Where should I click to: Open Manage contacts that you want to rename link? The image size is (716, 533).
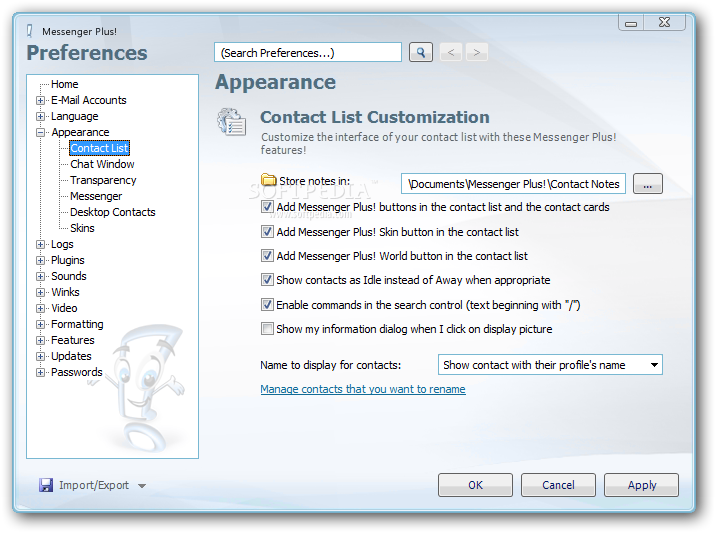(363, 389)
